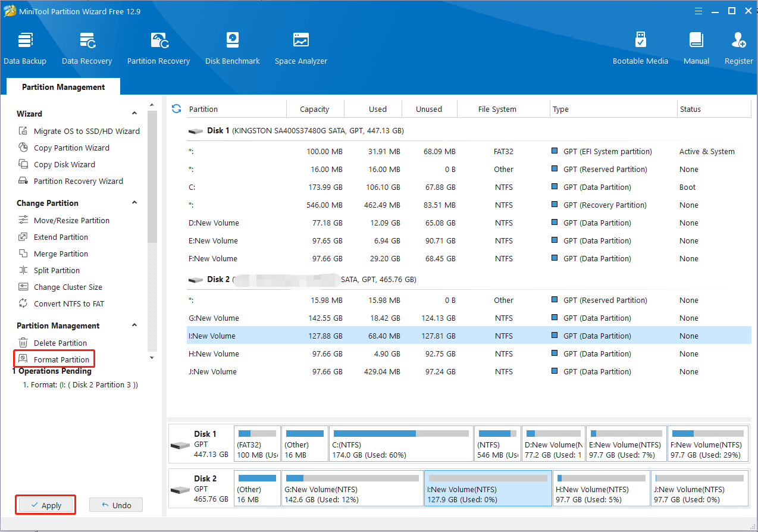Select the pending Format I: operation entry
The width and height of the screenshot is (758, 532).
tap(80, 384)
